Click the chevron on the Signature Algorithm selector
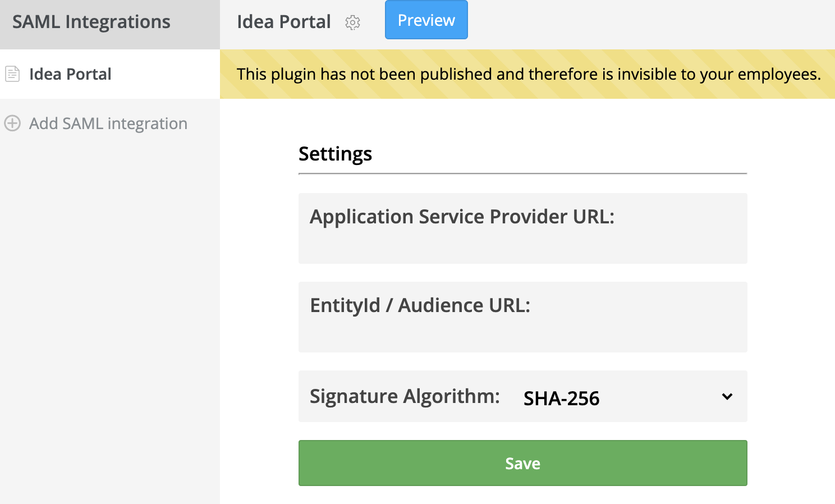835x504 pixels. [x=727, y=396]
